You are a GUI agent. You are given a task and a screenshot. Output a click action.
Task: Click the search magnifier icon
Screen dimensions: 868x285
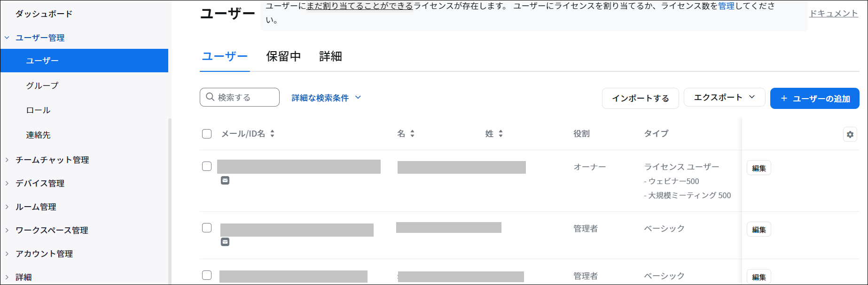pos(210,97)
